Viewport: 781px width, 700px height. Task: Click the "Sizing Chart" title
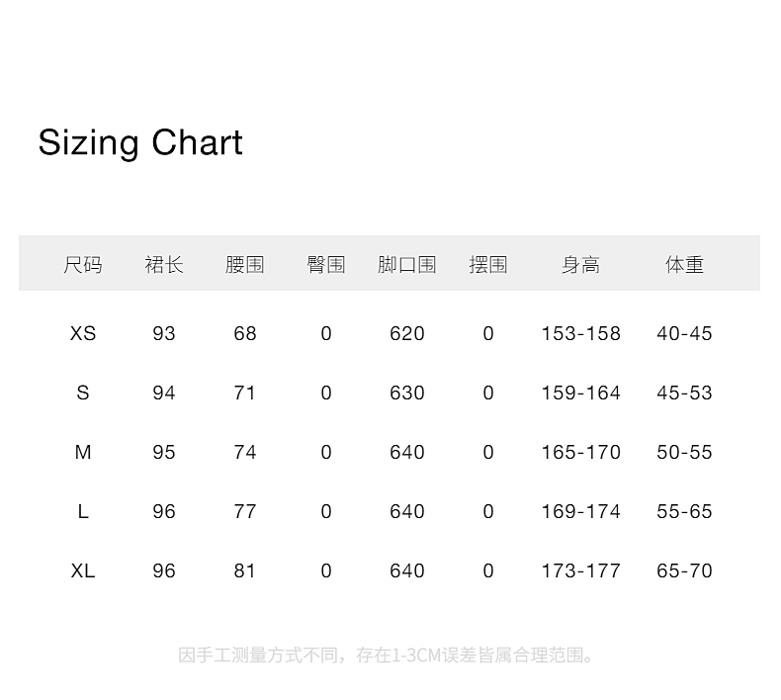[140, 142]
